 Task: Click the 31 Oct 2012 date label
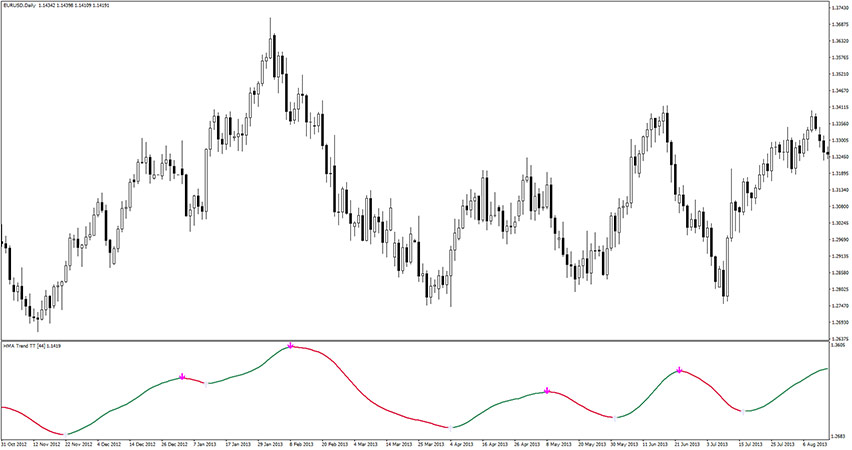14,444
